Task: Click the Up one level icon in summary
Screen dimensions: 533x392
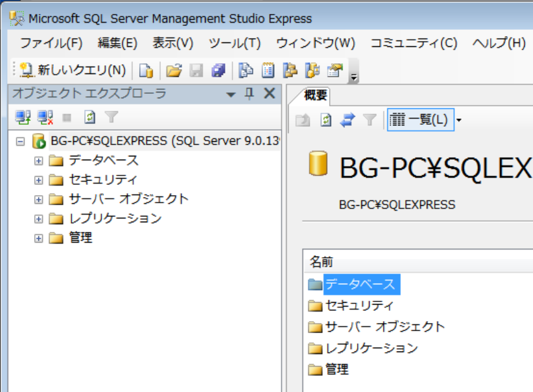Action: (x=303, y=120)
